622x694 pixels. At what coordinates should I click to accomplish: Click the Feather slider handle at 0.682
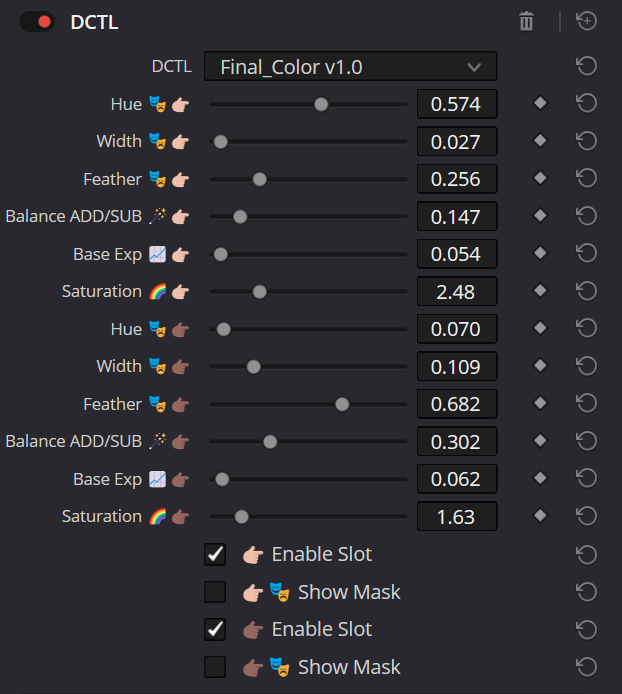(342, 404)
